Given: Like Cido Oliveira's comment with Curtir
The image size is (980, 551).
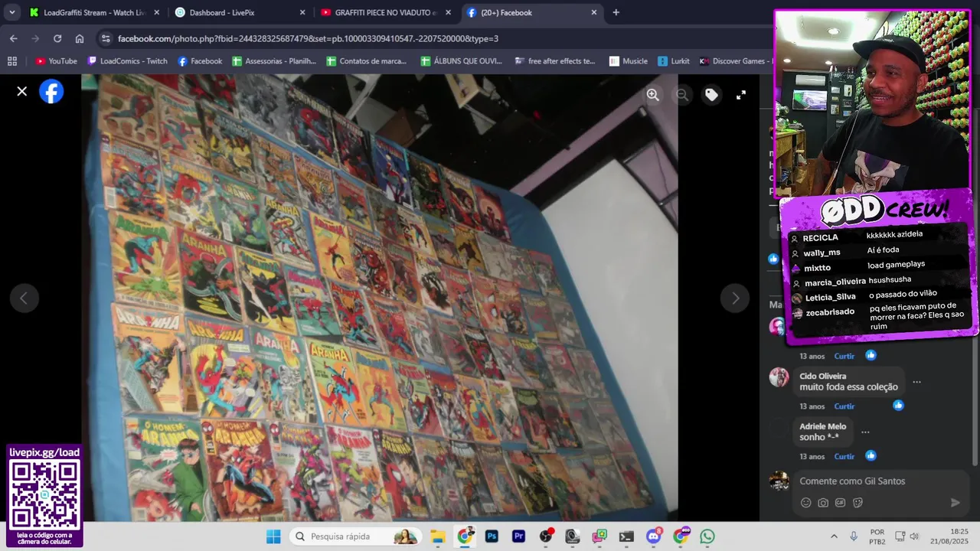Looking at the screenshot, I should [x=844, y=406].
